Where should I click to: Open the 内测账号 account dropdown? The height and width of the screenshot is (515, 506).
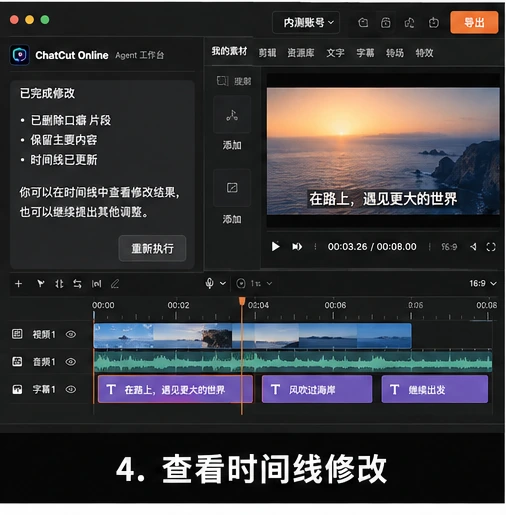click(306, 22)
